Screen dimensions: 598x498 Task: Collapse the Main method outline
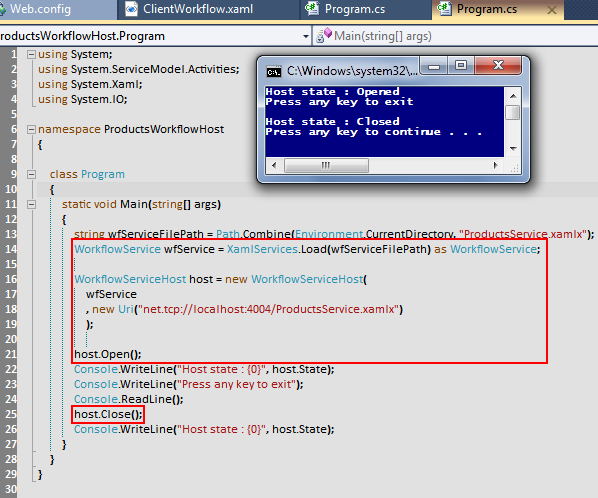[x=31, y=205]
